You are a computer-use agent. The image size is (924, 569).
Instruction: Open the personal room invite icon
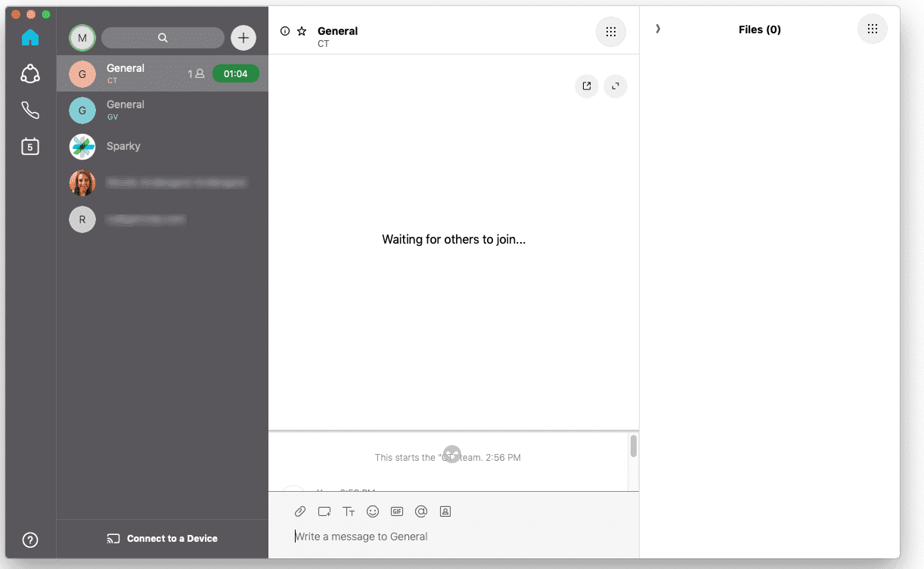[x=445, y=511]
